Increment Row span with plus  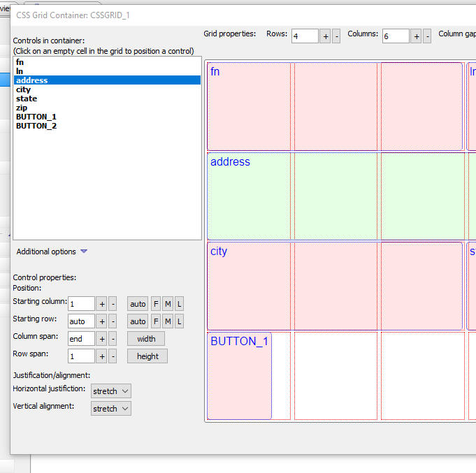point(102,356)
